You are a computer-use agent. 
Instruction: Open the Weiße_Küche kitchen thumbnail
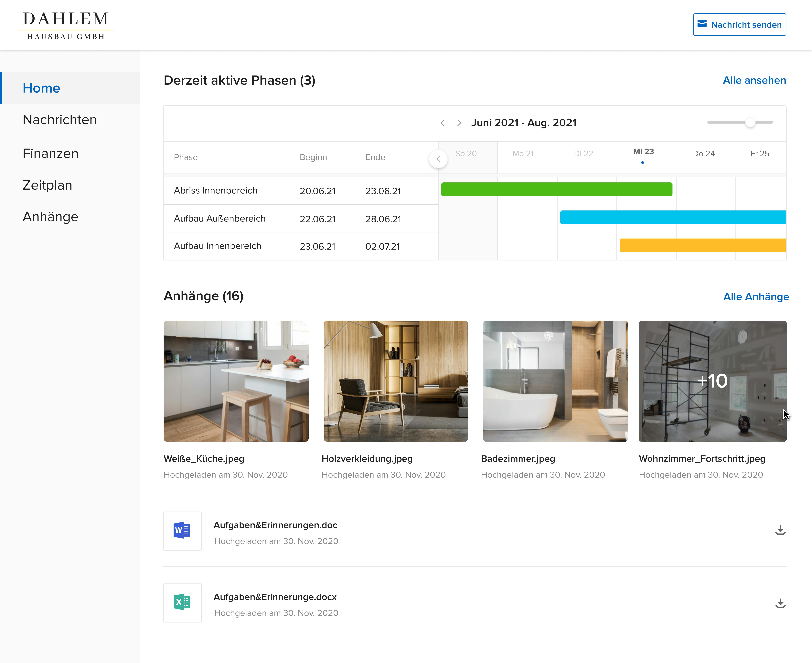coord(236,381)
